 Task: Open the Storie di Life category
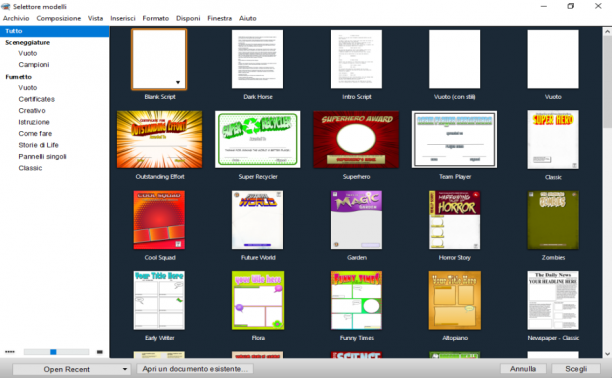click(x=38, y=145)
